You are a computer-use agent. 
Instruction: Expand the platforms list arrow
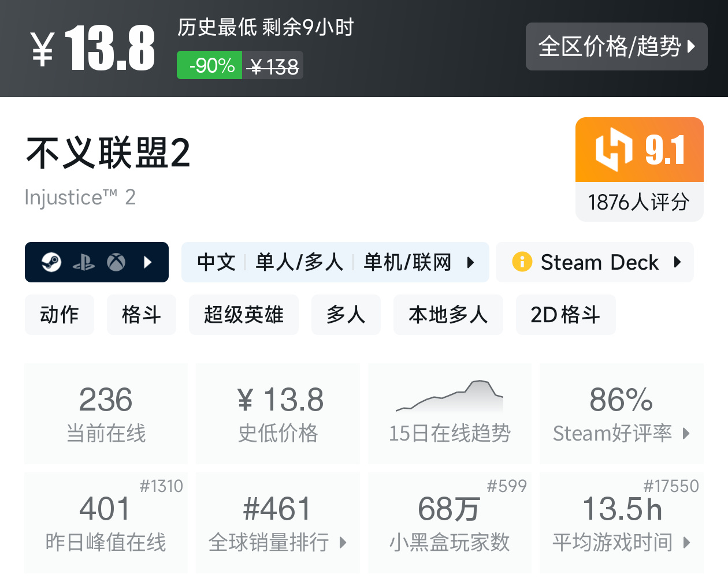[148, 262]
